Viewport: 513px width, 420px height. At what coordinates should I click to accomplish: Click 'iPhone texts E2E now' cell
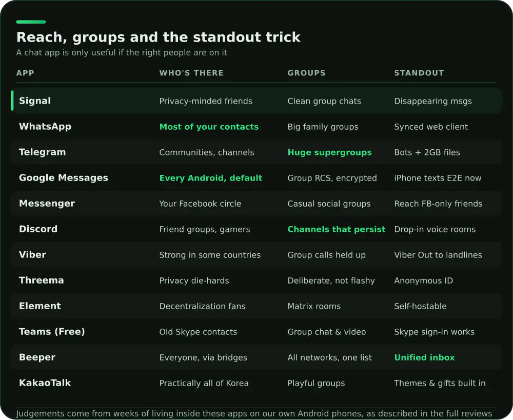(x=438, y=178)
